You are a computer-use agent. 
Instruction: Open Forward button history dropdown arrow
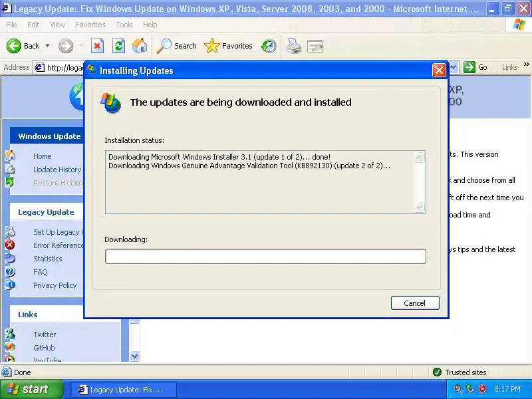pyautogui.click(x=81, y=45)
